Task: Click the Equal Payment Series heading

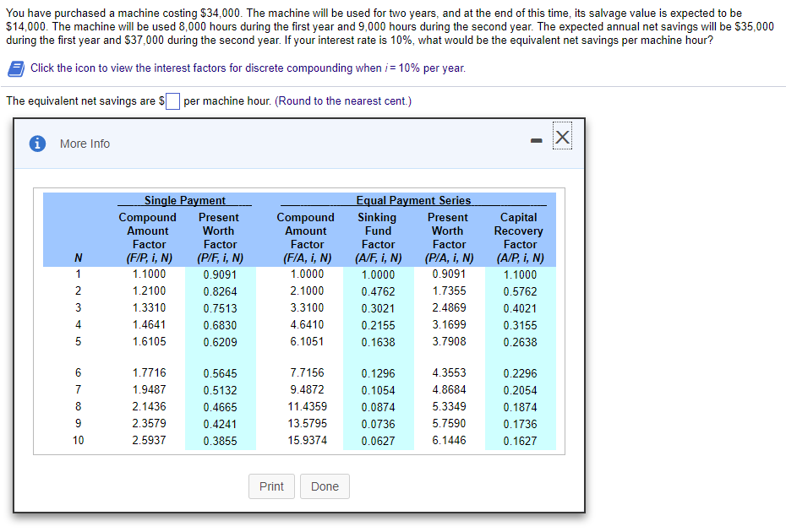Action: (413, 200)
